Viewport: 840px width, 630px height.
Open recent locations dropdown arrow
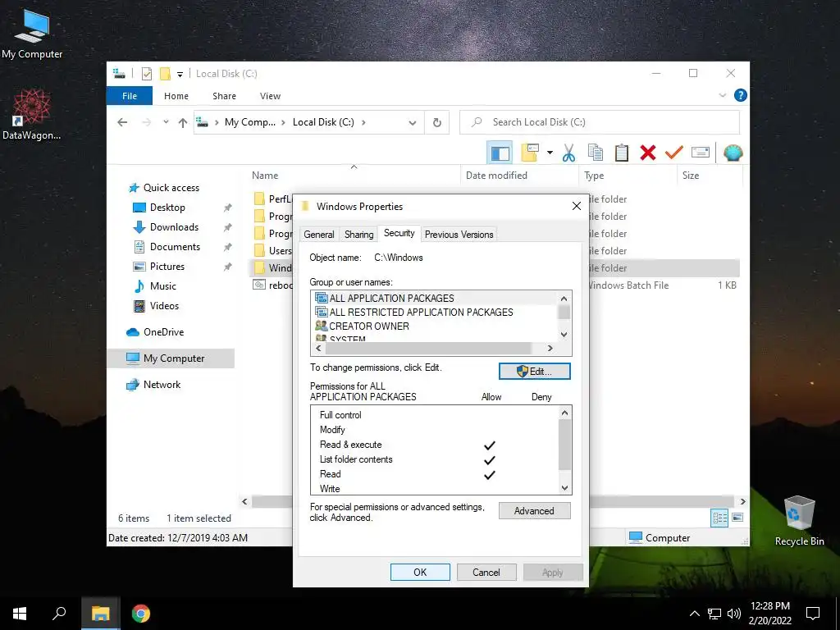[x=166, y=122]
